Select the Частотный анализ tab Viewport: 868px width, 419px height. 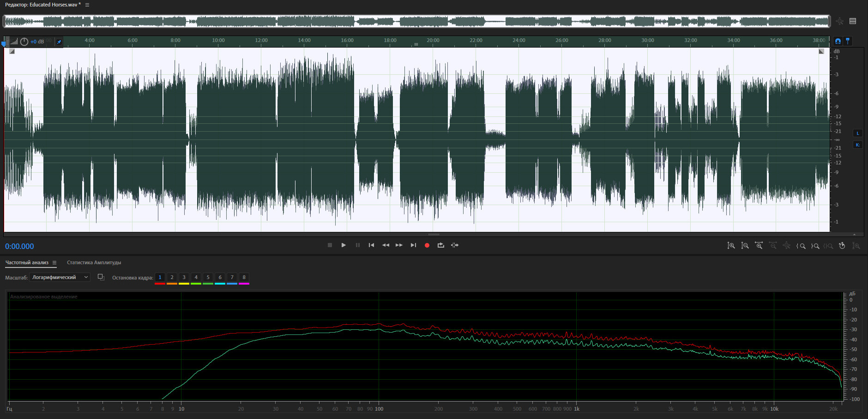pos(27,262)
